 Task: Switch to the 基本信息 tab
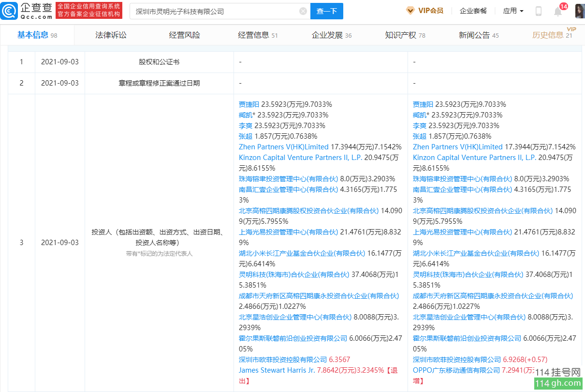(37, 35)
